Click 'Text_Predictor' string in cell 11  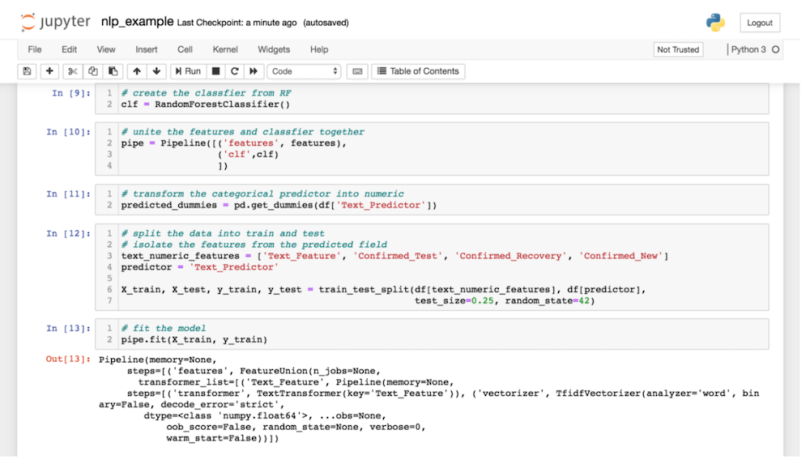[x=381, y=205]
